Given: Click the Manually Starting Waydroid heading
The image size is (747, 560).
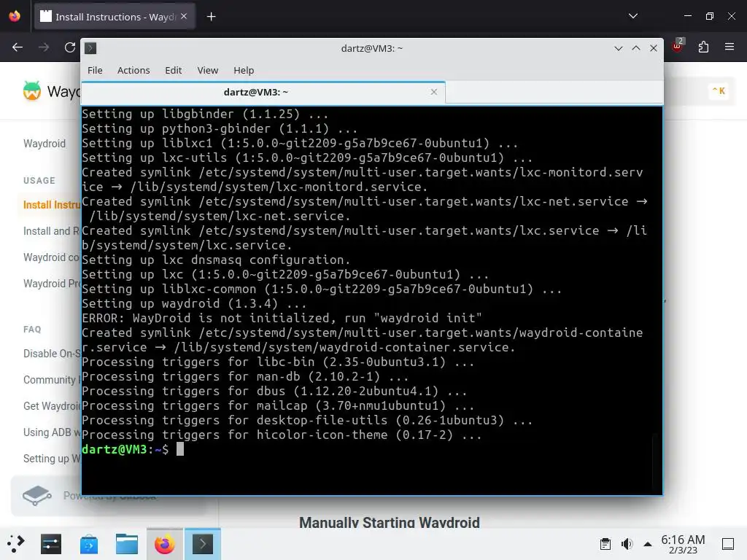Looking at the screenshot, I should click(390, 522).
